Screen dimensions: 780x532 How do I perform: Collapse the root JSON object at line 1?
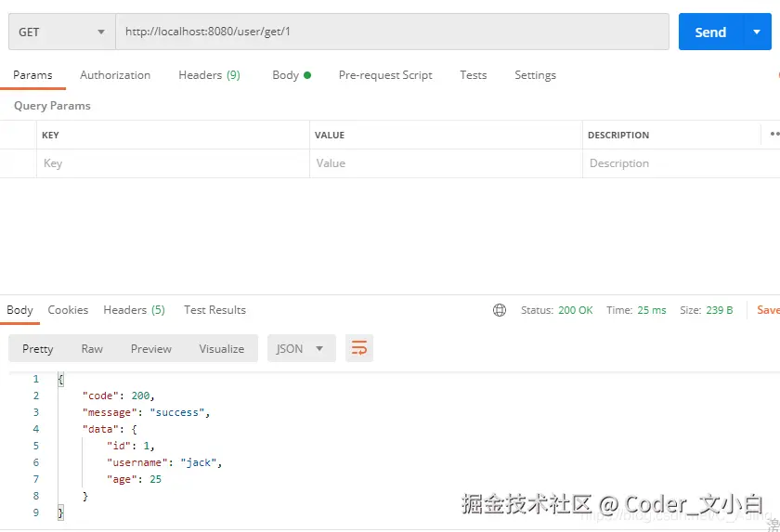pyautogui.click(x=60, y=380)
